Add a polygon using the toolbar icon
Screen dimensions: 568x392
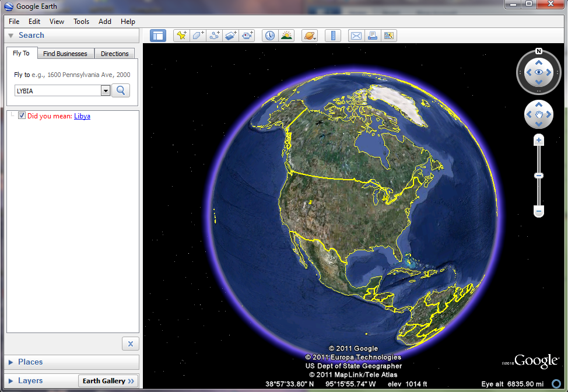(198, 36)
